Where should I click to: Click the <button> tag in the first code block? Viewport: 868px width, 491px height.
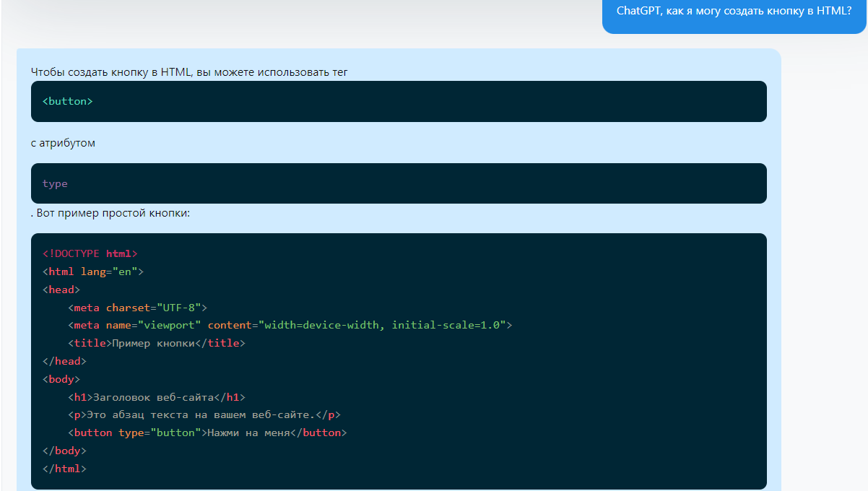pyautogui.click(x=68, y=101)
